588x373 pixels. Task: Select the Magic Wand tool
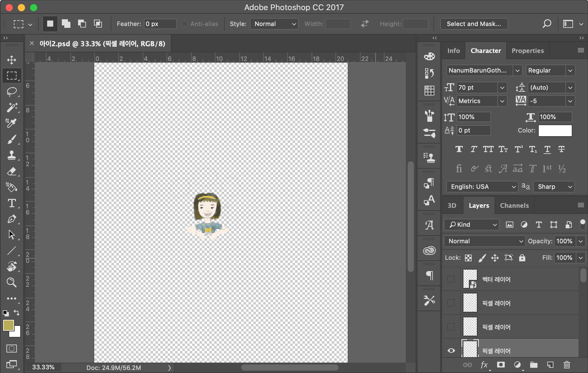coord(12,107)
